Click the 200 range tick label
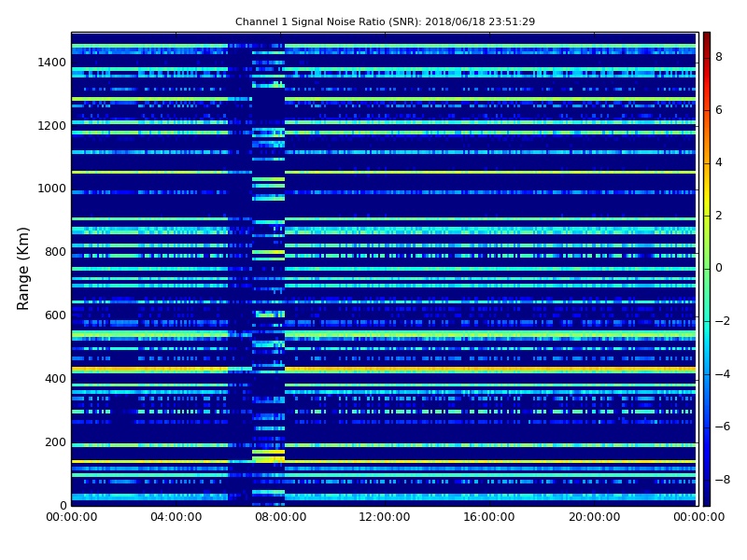The image size is (747, 560). click(55, 441)
